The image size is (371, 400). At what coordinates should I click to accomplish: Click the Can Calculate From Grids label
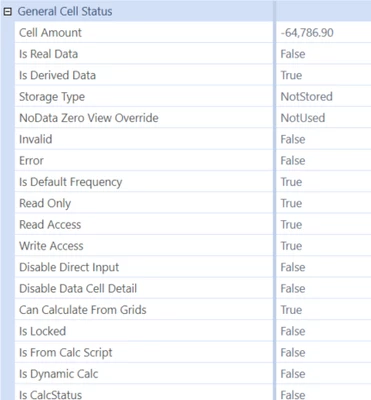(83, 310)
